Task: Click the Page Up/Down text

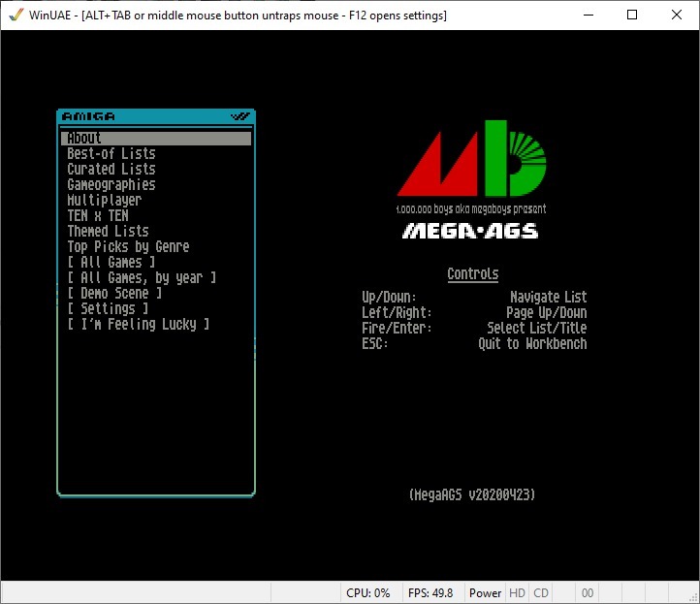Action: [x=547, y=312]
